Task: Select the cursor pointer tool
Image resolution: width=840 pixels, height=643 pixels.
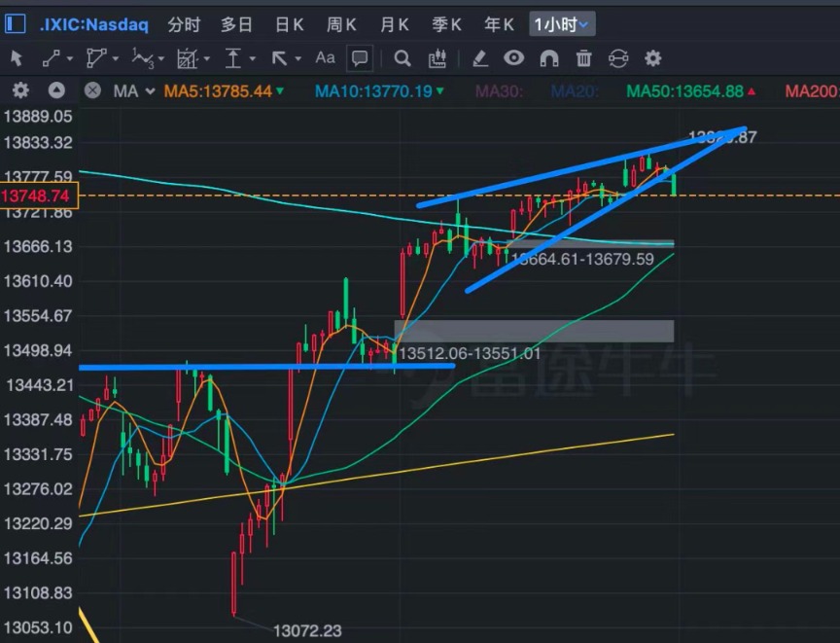Action: [17, 58]
